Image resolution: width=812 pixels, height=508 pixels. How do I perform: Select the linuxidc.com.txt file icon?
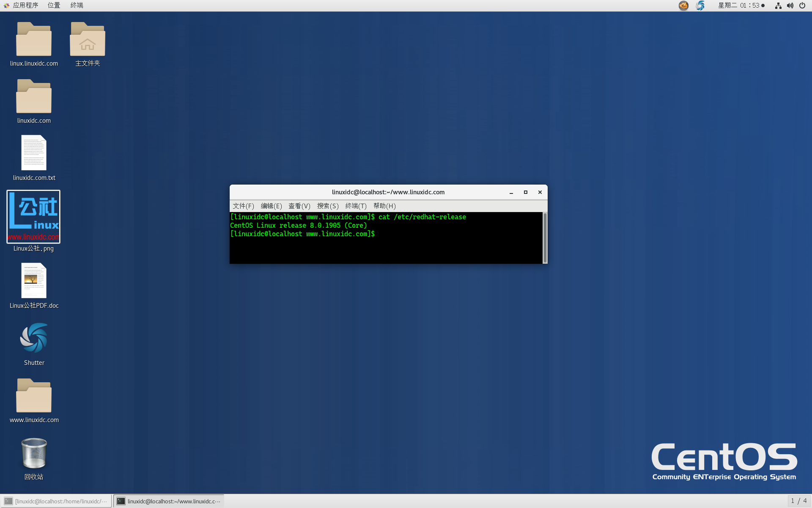[x=34, y=153]
